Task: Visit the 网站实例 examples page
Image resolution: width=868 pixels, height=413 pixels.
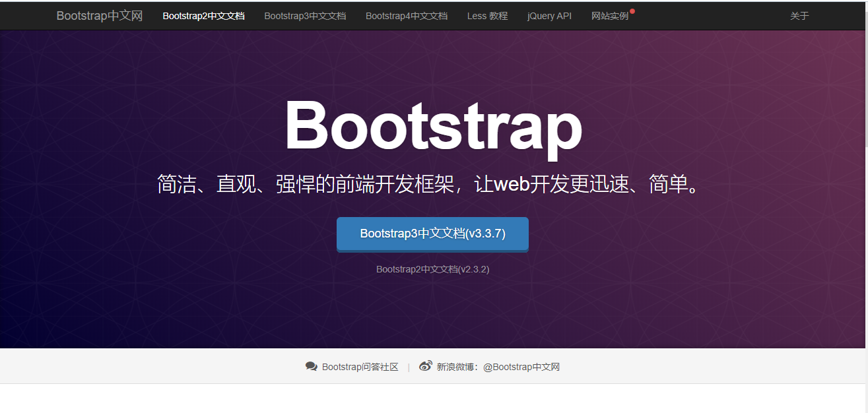Action: (x=611, y=16)
